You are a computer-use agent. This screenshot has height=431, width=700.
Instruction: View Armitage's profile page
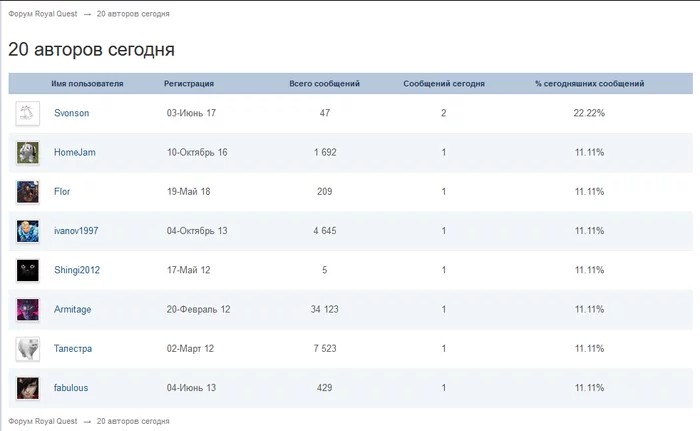72,310
